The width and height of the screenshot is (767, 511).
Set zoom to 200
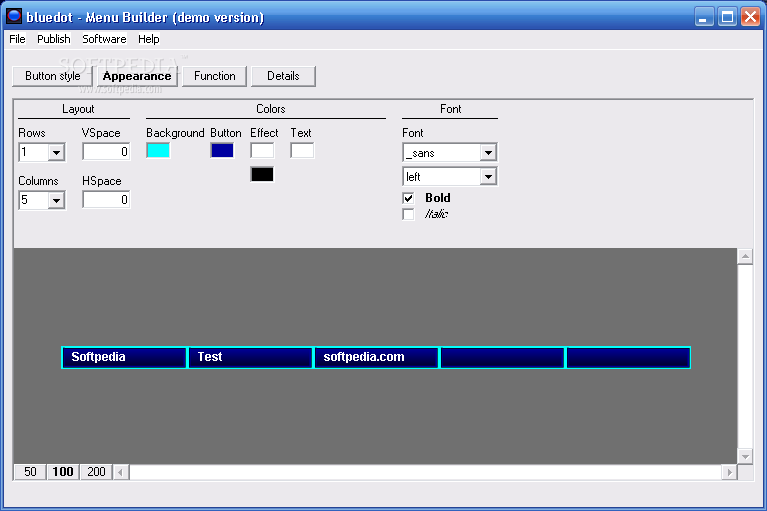[x=96, y=472]
